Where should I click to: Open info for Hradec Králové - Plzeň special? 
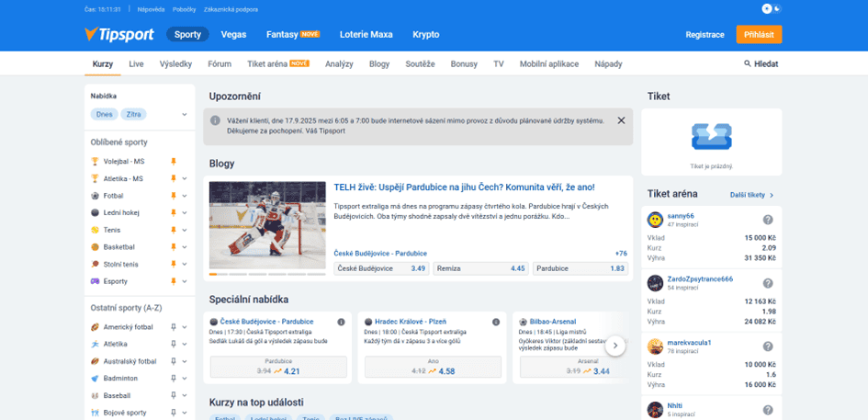496,322
